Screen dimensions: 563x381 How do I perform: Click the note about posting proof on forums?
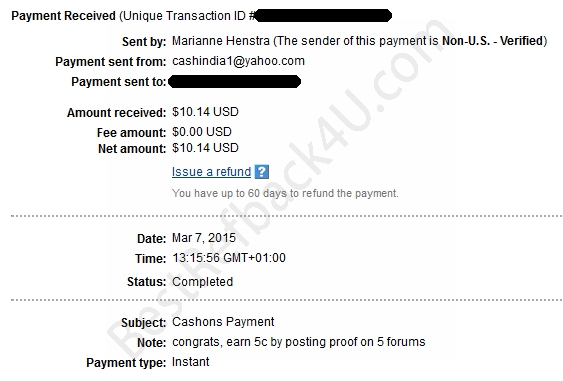point(299,342)
